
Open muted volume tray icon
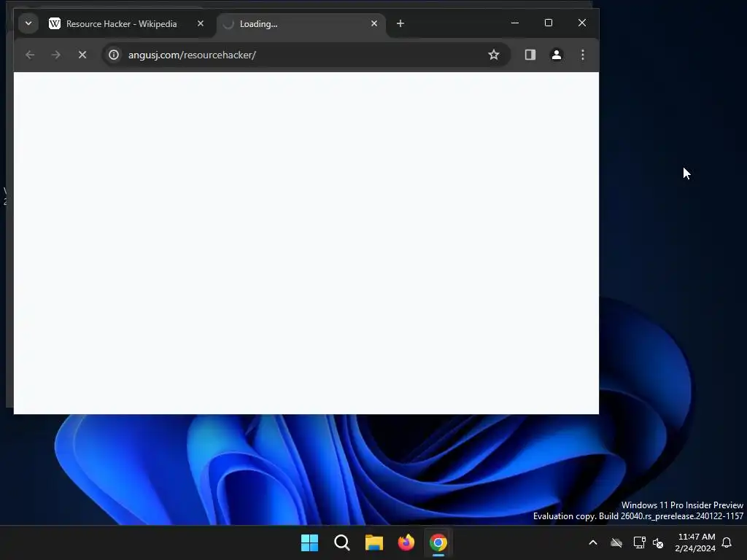(x=659, y=542)
